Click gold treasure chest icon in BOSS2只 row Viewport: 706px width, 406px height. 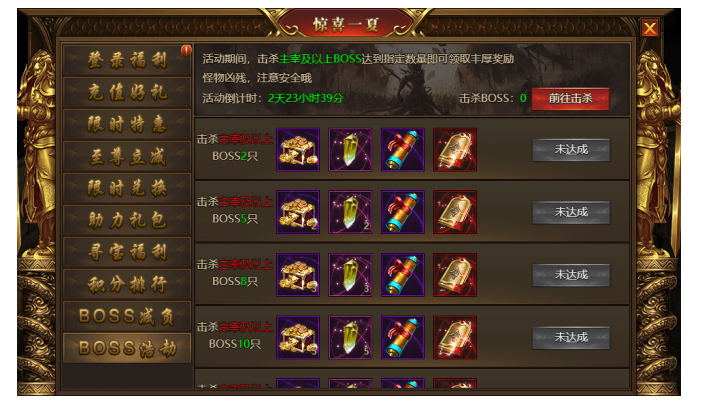click(298, 149)
